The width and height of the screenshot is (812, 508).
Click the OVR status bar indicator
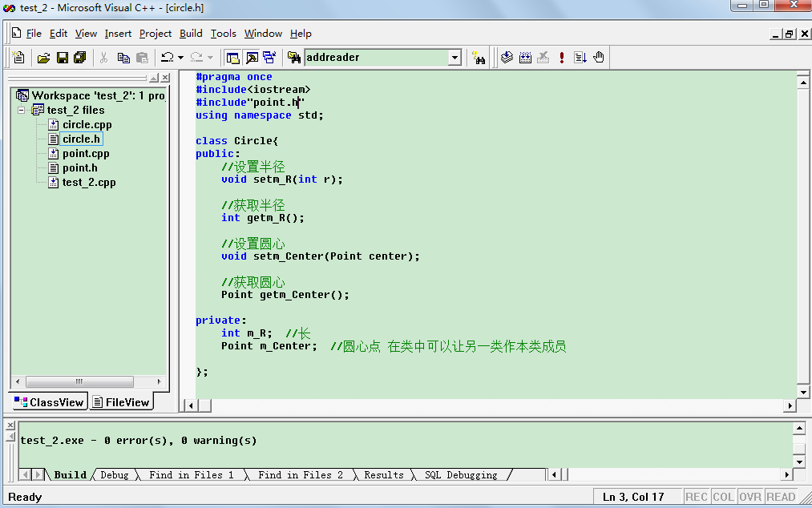(x=750, y=497)
